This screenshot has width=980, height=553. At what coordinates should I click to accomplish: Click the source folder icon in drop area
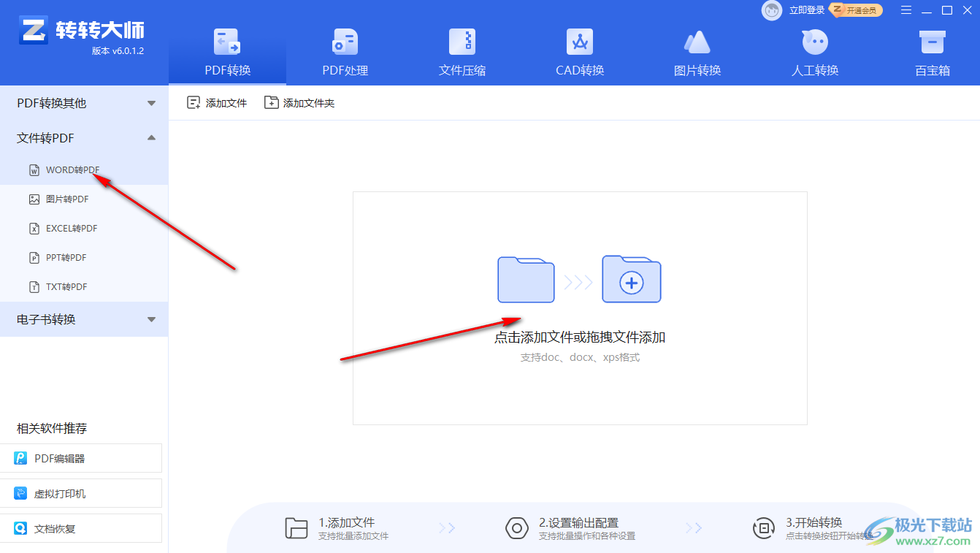(526, 279)
